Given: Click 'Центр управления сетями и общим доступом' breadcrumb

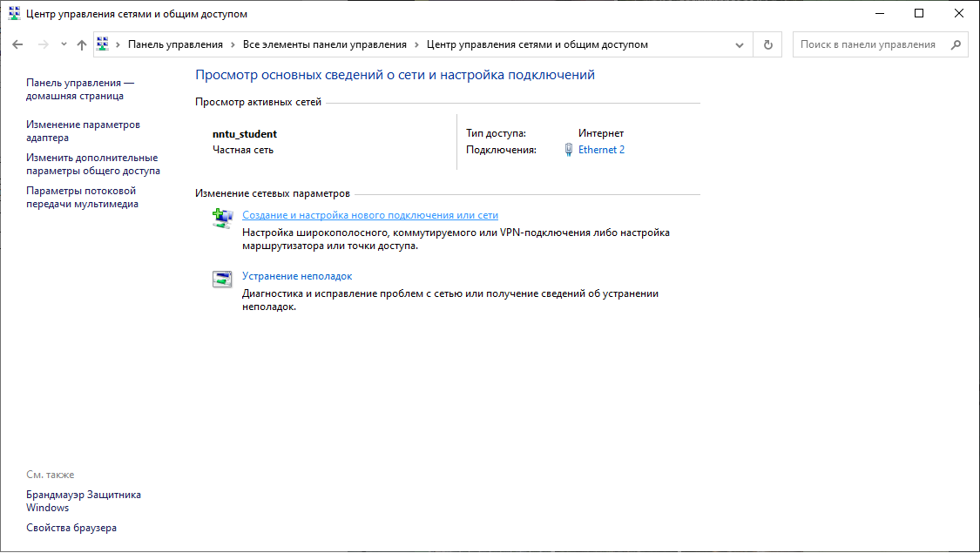Looking at the screenshot, I should point(537,44).
